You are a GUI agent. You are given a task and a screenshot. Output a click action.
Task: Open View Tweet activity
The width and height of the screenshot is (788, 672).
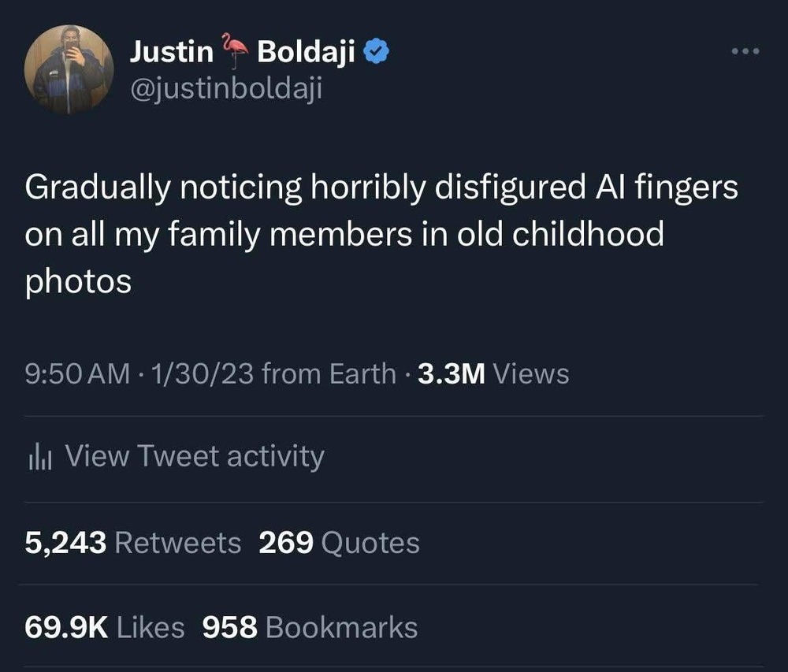(x=194, y=456)
